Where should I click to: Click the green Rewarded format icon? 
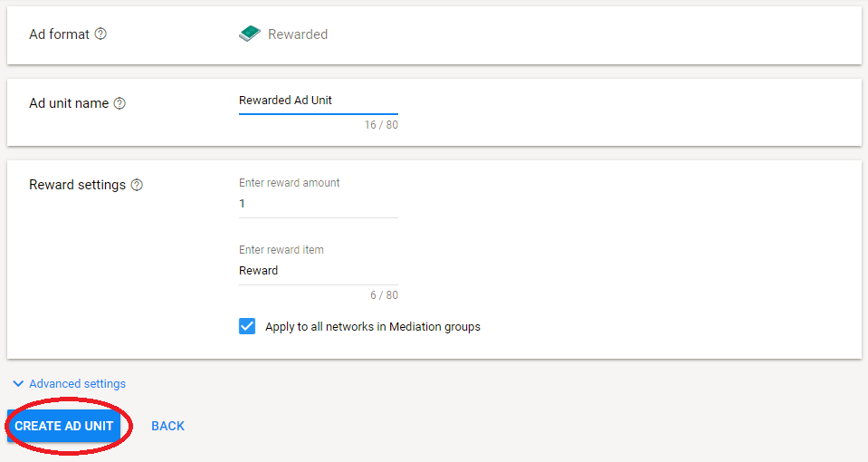point(249,34)
